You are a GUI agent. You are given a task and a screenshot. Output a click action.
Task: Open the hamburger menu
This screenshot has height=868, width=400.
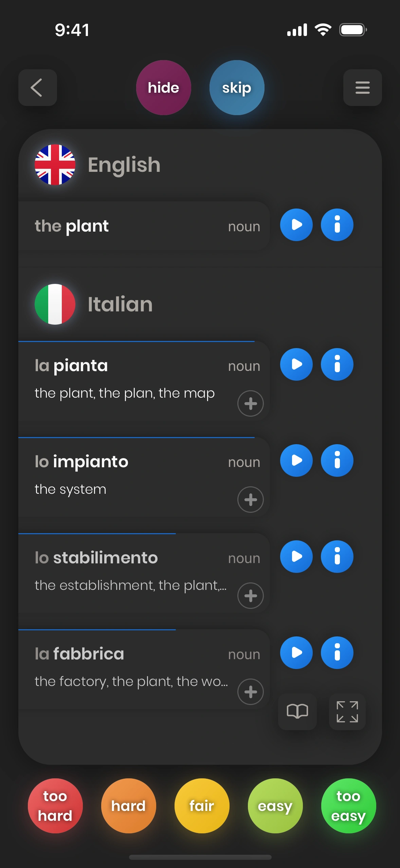coord(362,88)
